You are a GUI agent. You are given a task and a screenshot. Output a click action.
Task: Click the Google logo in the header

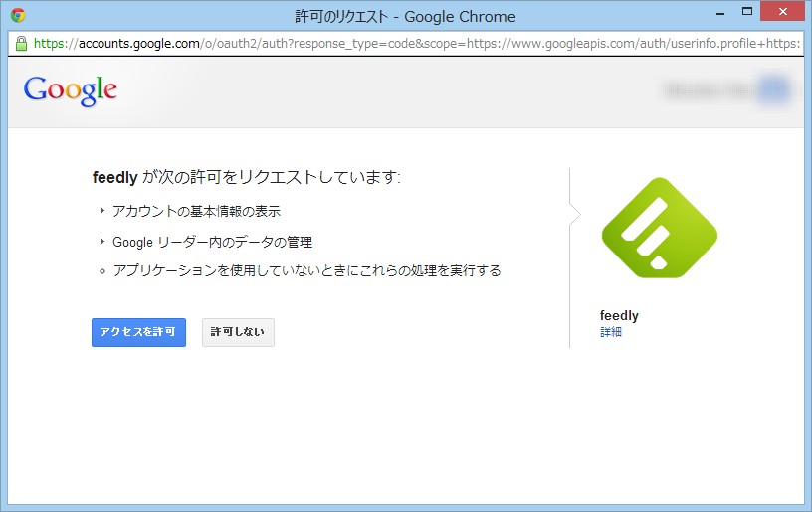click(x=71, y=90)
